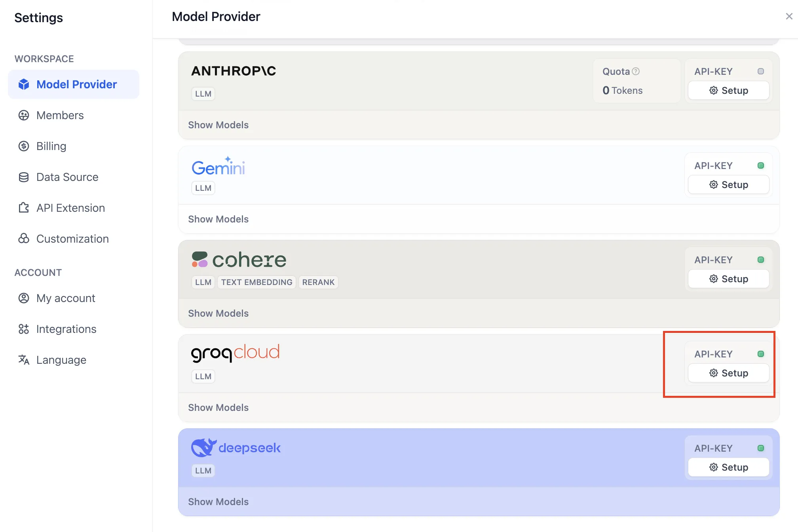Click the Customization icon in sidebar
The height and width of the screenshot is (532, 798).
(x=24, y=239)
